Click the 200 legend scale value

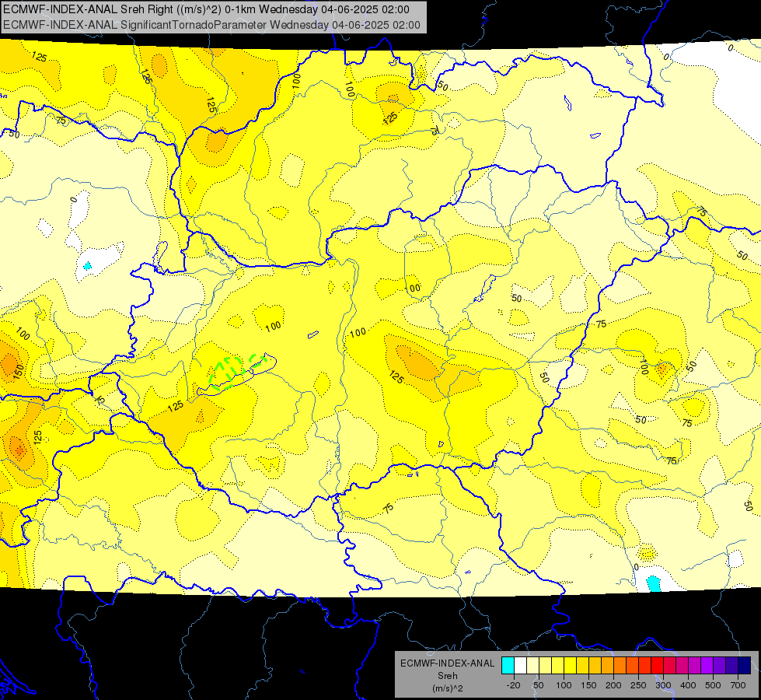613,685
